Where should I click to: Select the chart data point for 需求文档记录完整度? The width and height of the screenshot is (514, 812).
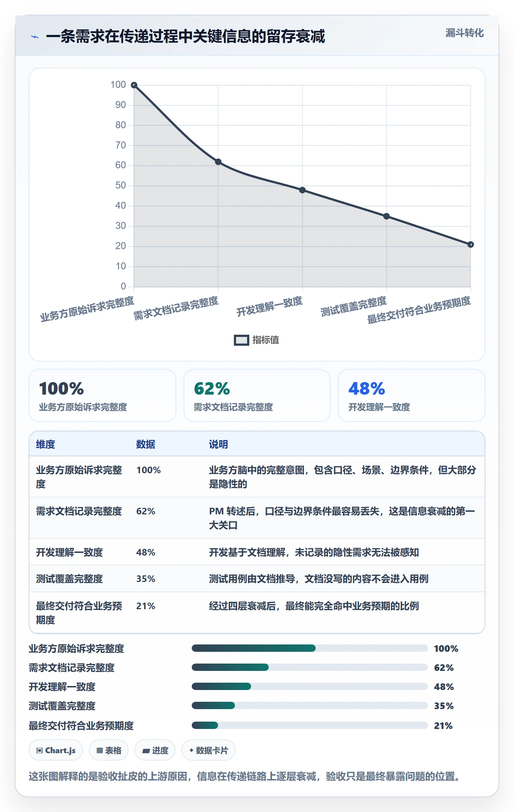[218, 162]
